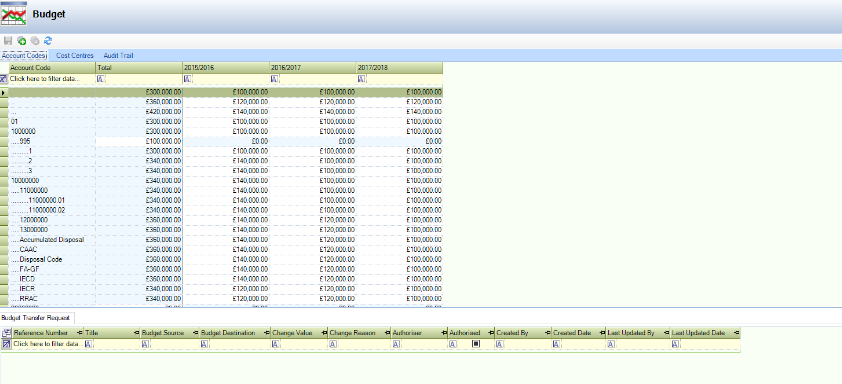The width and height of the screenshot is (842, 384).
Task: Sort by the Account Code column header
Action: pyautogui.click(x=52, y=68)
